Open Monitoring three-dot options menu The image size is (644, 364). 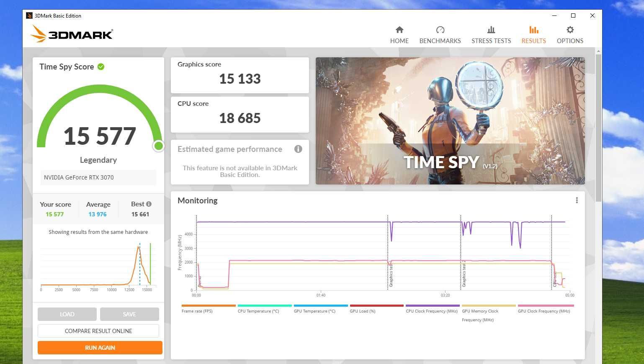[x=577, y=200]
